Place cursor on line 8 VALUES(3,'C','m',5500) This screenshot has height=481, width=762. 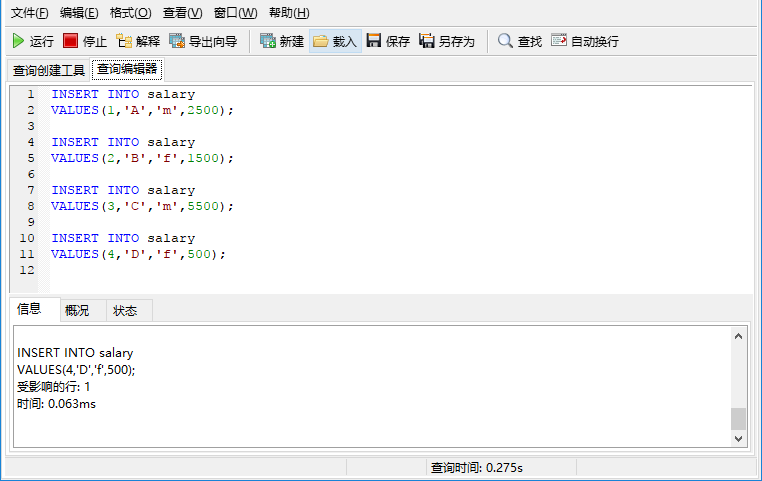point(142,206)
